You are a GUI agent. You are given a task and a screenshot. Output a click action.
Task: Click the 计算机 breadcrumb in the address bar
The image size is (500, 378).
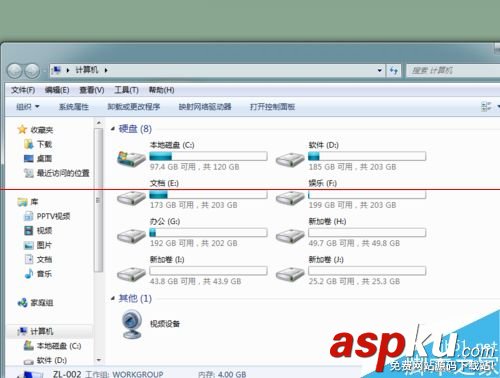click(x=87, y=70)
